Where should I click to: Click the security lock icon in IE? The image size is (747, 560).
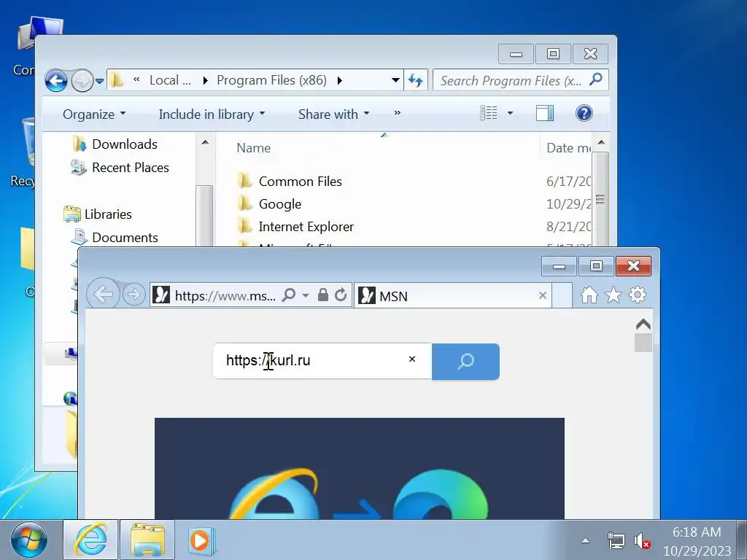click(322, 295)
